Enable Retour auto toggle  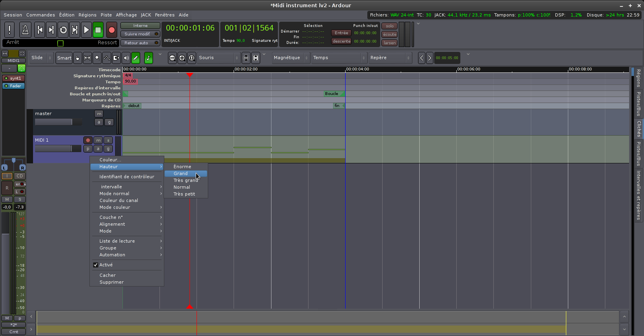pos(140,43)
